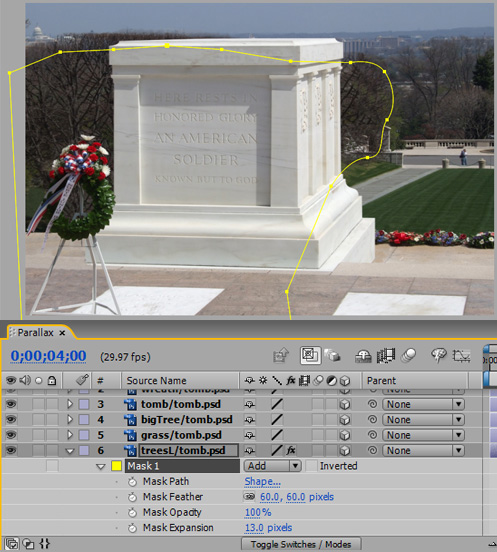Image resolution: width=497 pixels, height=552 pixels.
Task: Toggle the Frame Blending composition switch
Action: pos(386,356)
